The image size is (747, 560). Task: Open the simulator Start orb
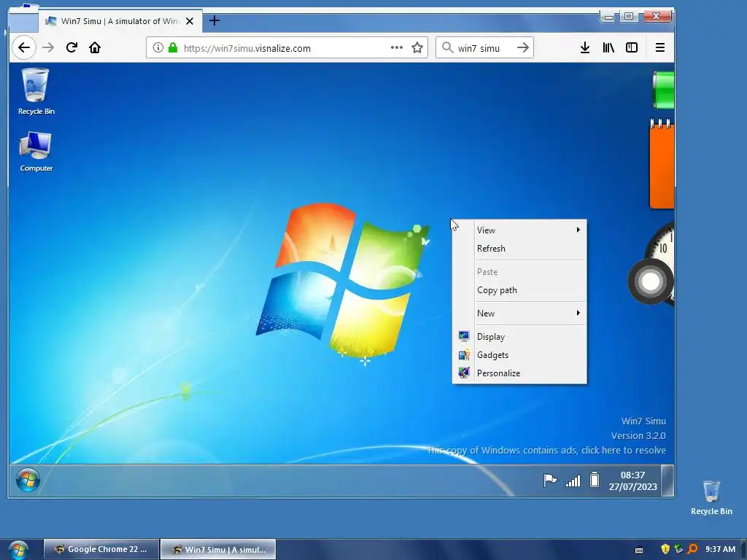(28, 480)
